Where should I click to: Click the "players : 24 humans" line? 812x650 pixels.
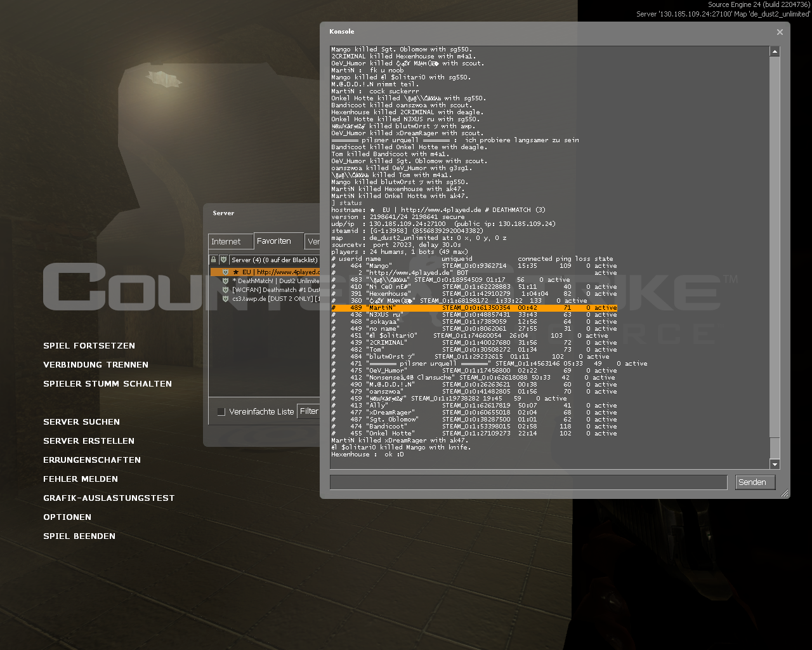point(401,252)
